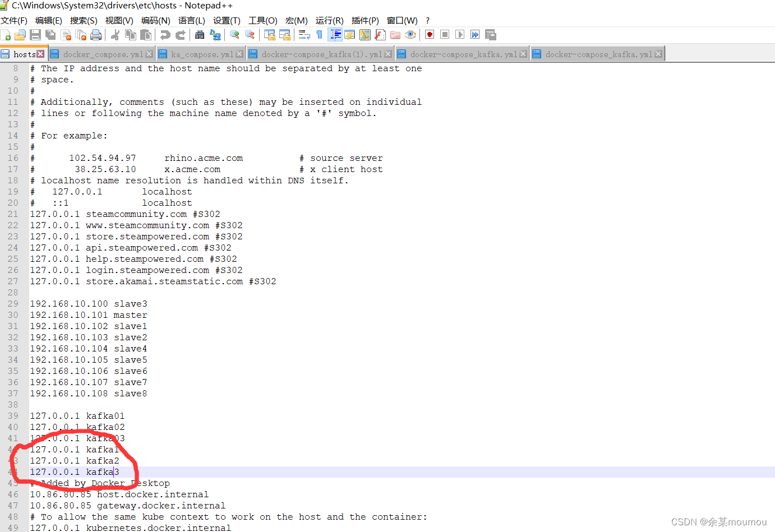This screenshot has width=775, height=532.
Task: Create a new document with the New icon
Action: click(x=6, y=35)
